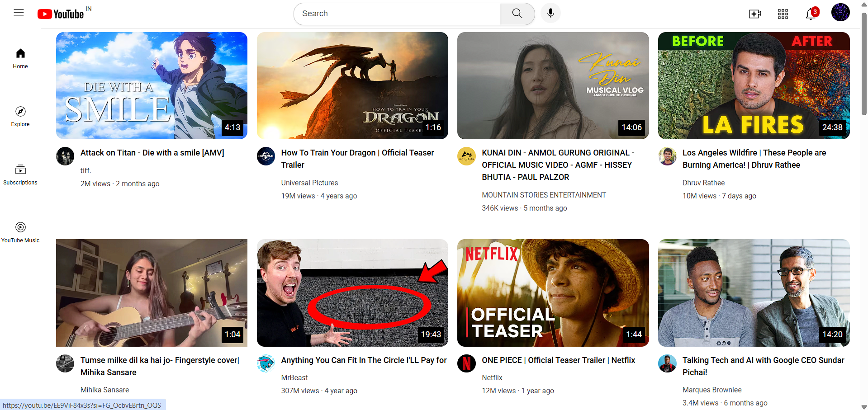868x410 pixels.
Task: Play Talking Tech Sundar Pichai thumbnail
Action: tap(754, 293)
